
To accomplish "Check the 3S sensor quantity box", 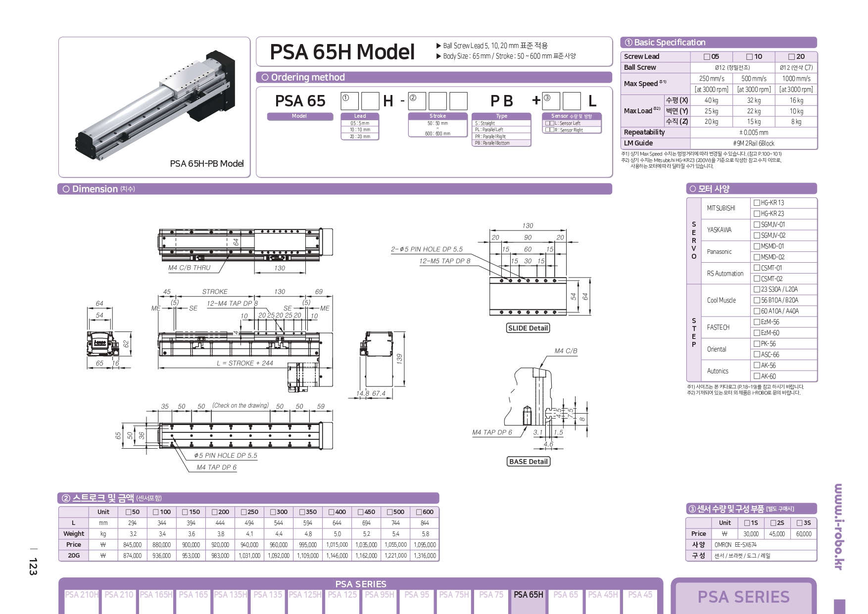I will tap(799, 523).
